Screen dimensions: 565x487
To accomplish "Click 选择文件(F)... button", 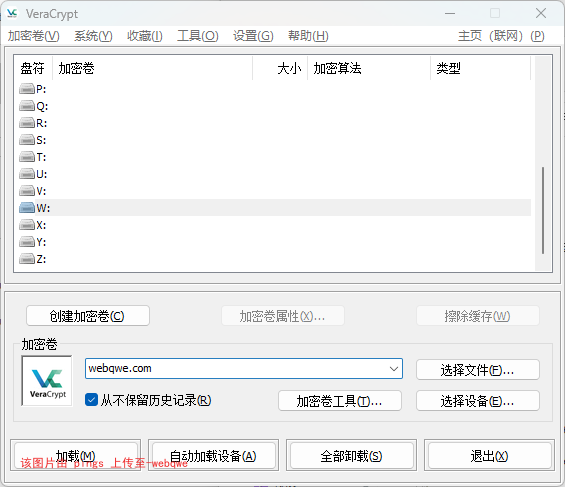I will (477, 370).
